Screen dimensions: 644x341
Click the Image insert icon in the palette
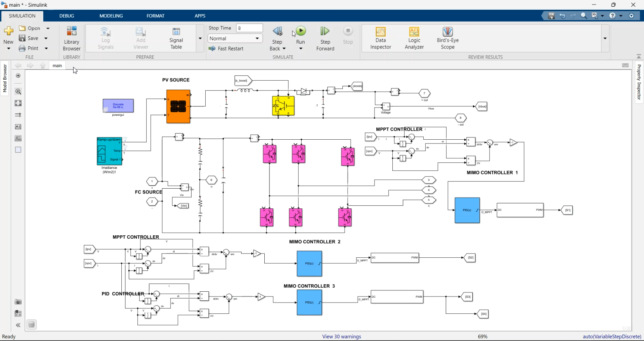click(18, 138)
